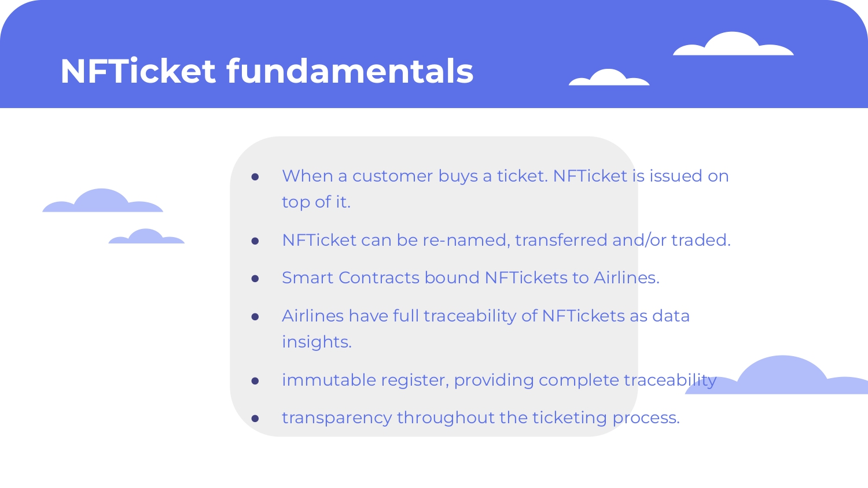Click the small lavender cloud on the left

[146, 236]
